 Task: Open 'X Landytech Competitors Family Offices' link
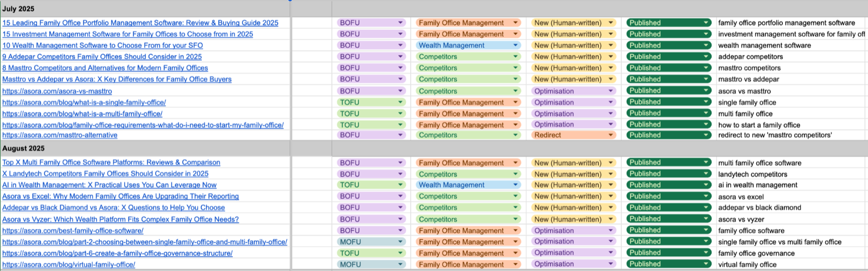pos(105,174)
